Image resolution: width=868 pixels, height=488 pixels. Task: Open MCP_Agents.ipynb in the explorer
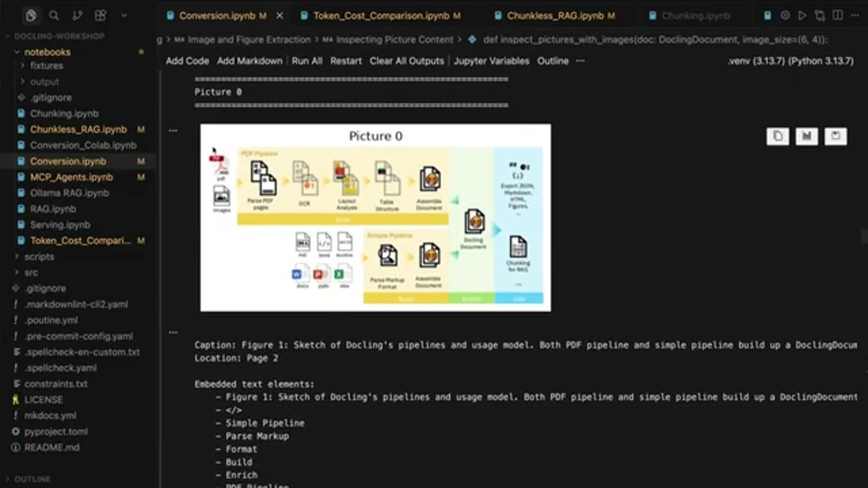71,177
